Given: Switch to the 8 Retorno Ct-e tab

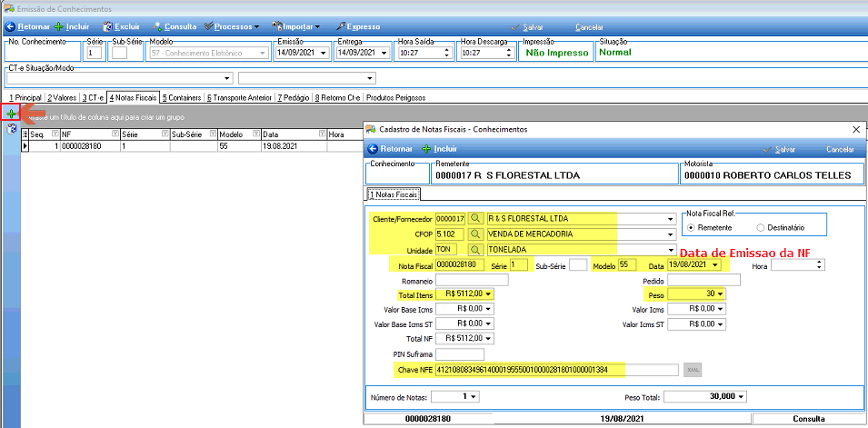Looking at the screenshot, I should (337, 98).
